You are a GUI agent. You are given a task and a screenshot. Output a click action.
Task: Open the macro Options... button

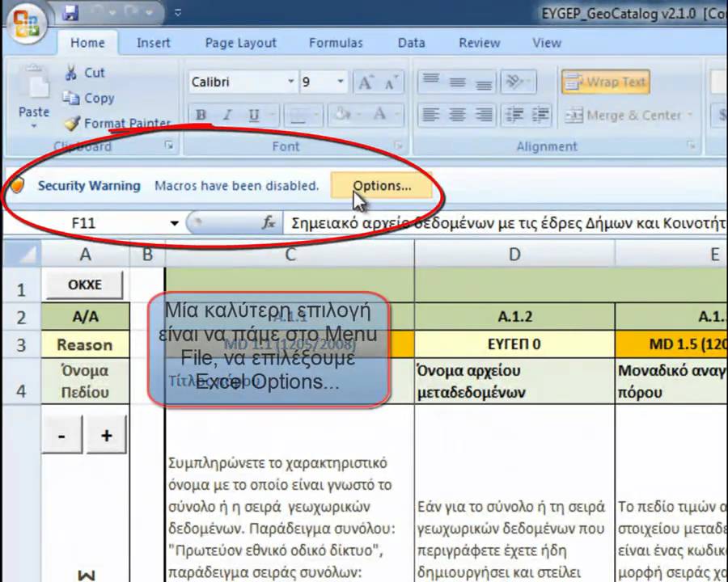(x=381, y=186)
